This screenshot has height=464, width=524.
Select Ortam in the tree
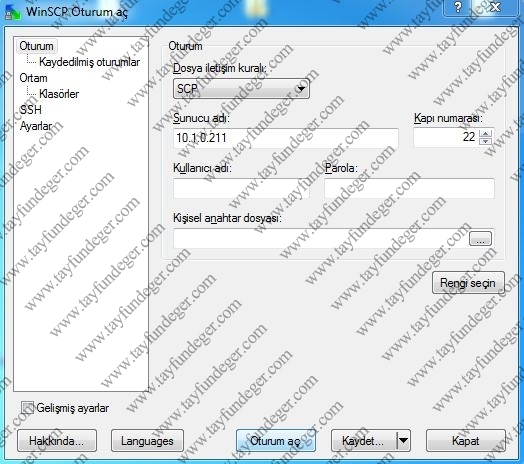33,78
